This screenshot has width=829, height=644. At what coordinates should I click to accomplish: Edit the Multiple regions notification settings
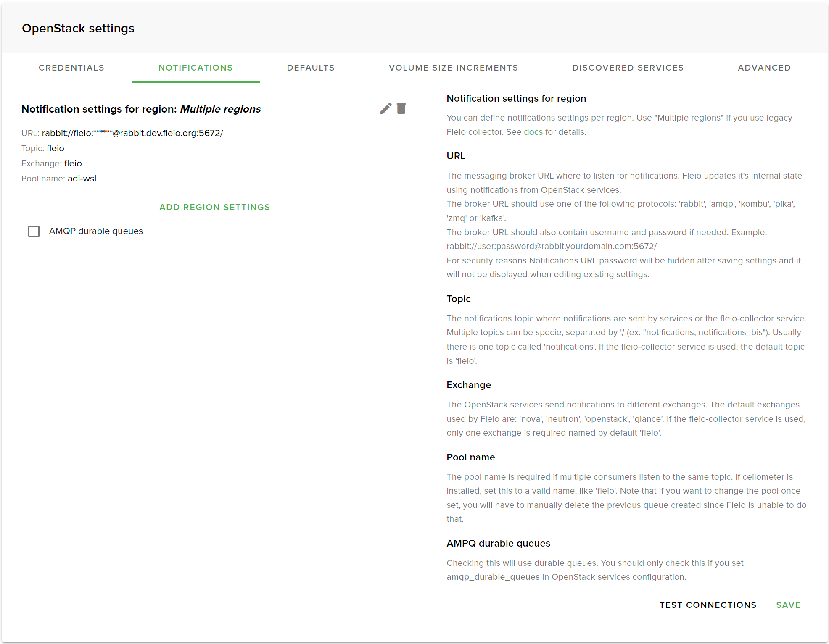tap(385, 109)
